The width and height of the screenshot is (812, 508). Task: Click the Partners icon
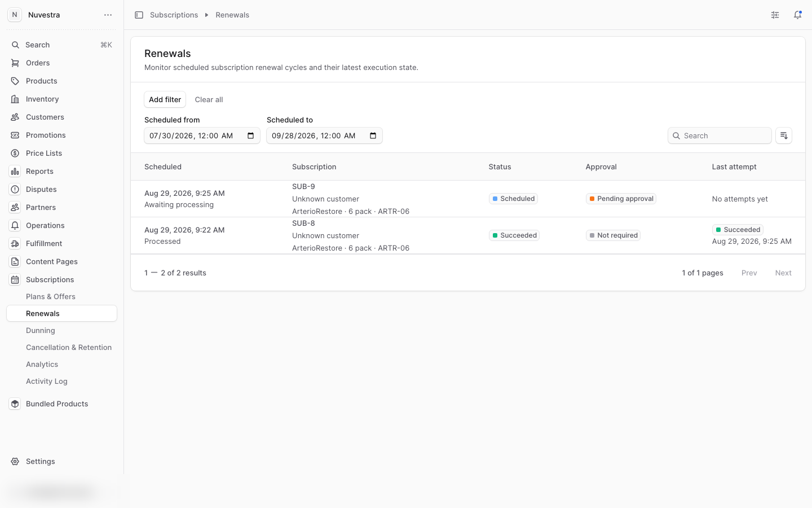pos(15,207)
